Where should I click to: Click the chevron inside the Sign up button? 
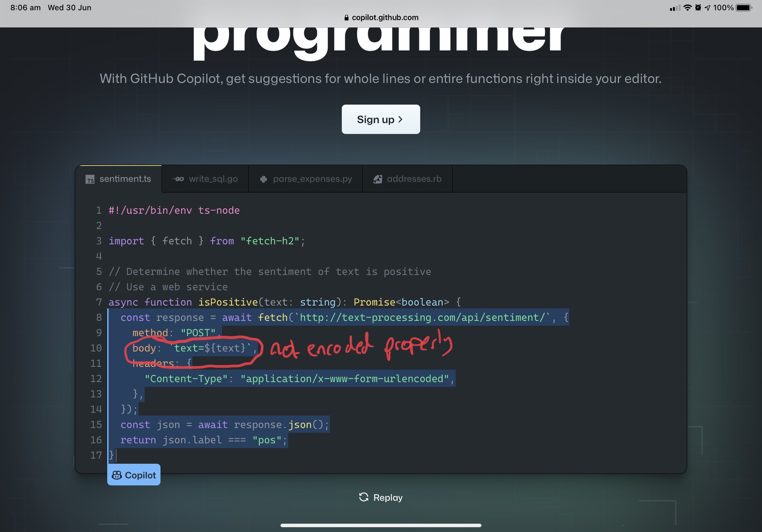(x=401, y=119)
